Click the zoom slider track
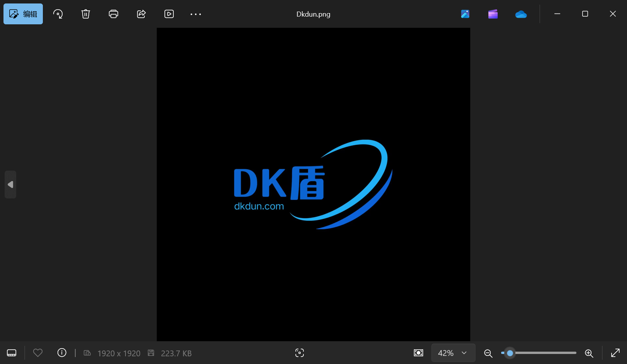627x364 pixels. (539, 353)
